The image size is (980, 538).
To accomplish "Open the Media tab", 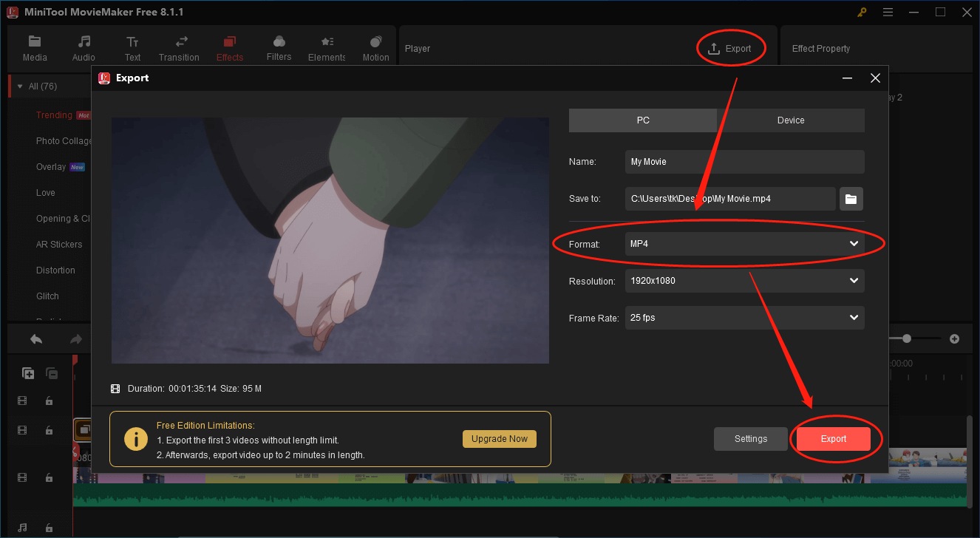I will (35, 49).
